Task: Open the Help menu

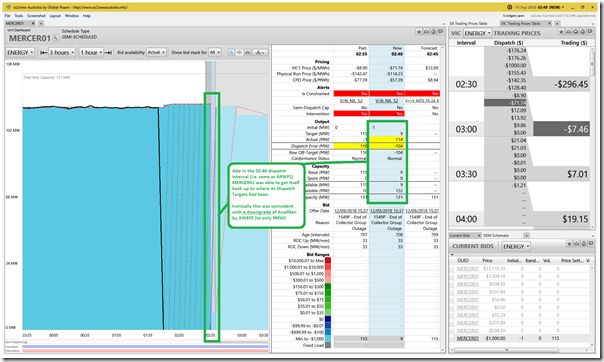Action: pos(87,16)
